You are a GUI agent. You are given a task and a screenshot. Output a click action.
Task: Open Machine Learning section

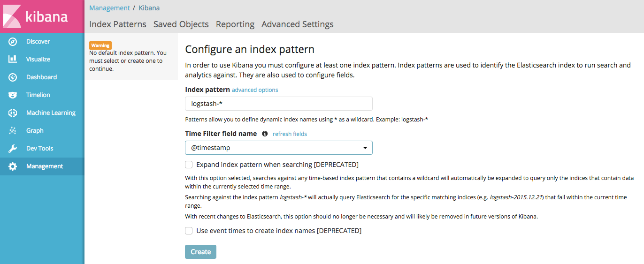tap(51, 113)
